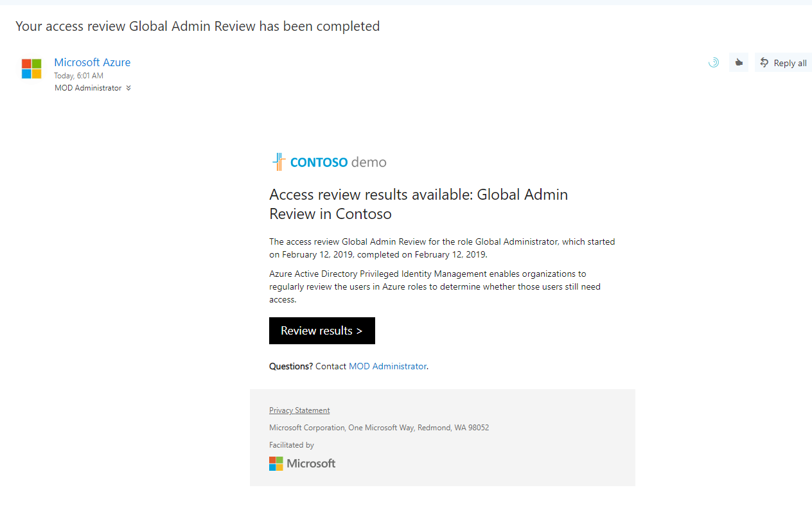Open the Review results button
812x508 pixels.
[322, 331]
